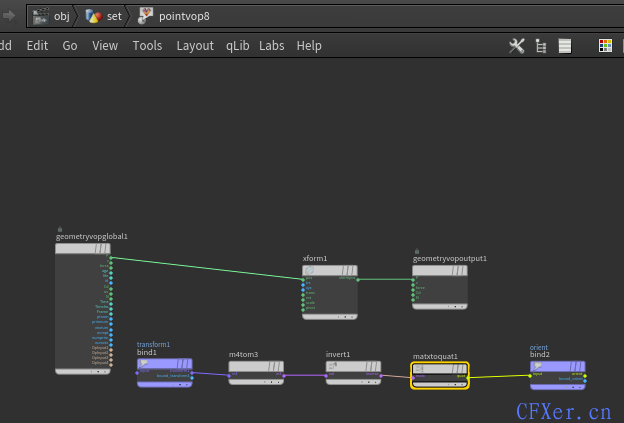Image resolution: width=624 pixels, height=423 pixels.
Task: Click the tree view icon in toolbar
Action: (x=541, y=45)
